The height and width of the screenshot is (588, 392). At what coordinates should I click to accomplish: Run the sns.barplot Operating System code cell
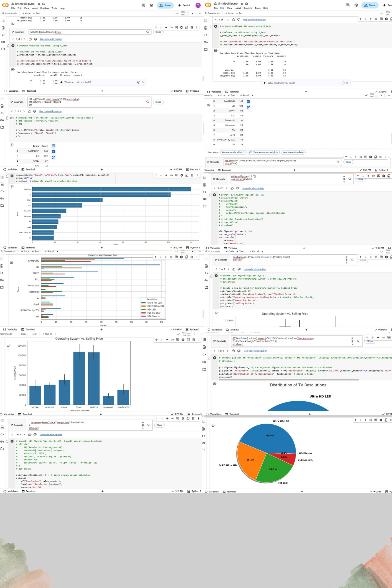(216, 276)
